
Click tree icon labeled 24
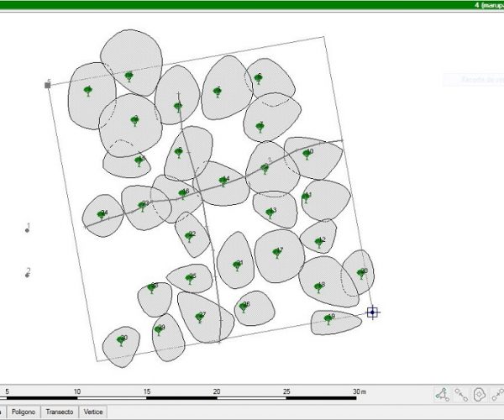(x=101, y=215)
